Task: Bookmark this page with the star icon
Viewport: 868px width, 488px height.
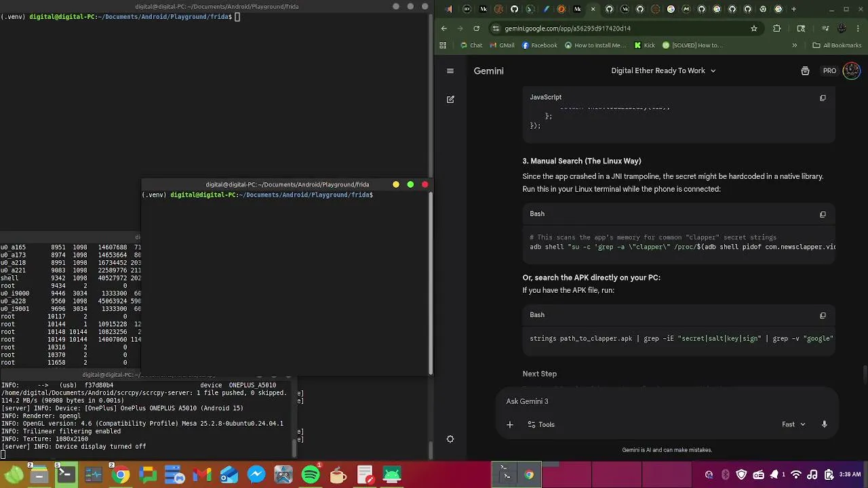Action: [x=753, y=28]
